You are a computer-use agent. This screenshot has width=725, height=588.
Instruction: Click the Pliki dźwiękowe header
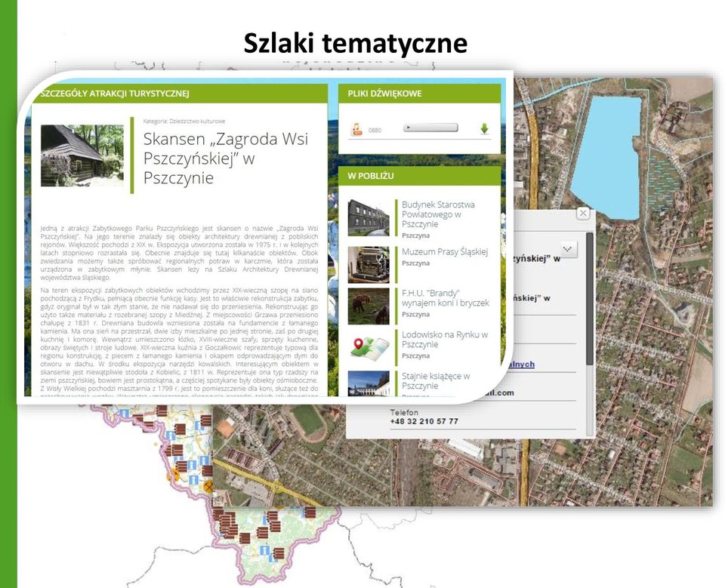tap(419, 94)
